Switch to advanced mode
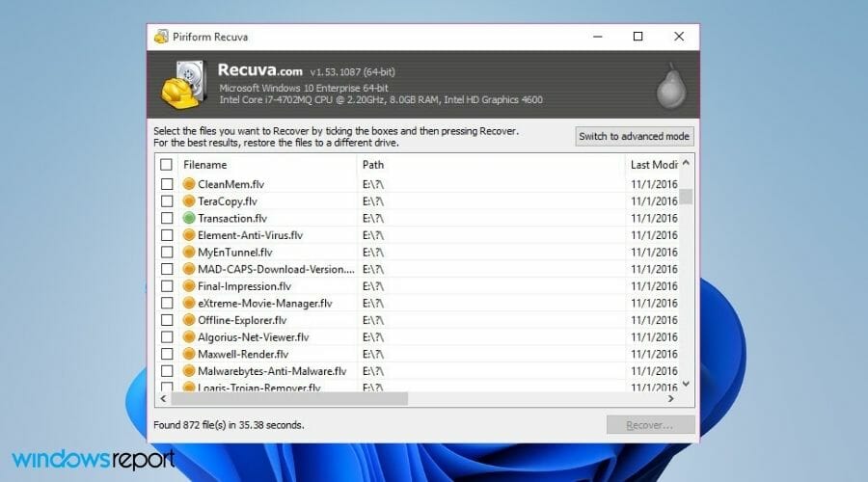868x482 pixels. tap(634, 136)
